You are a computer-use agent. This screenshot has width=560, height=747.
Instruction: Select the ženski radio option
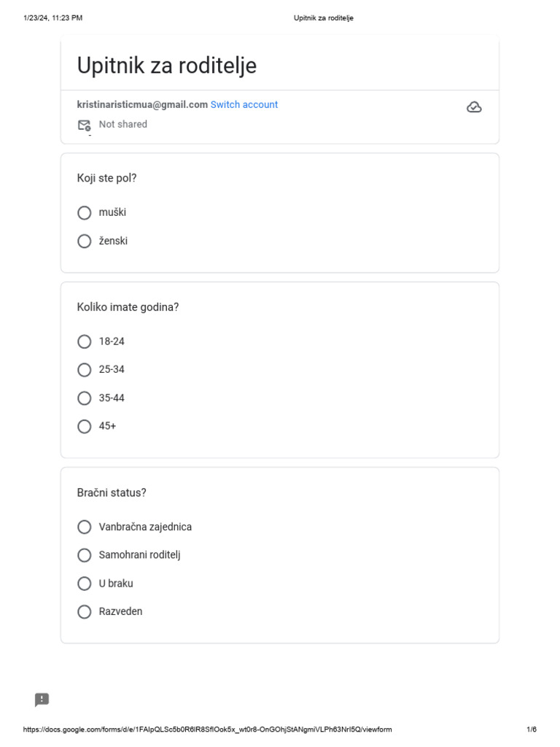pos(85,241)
